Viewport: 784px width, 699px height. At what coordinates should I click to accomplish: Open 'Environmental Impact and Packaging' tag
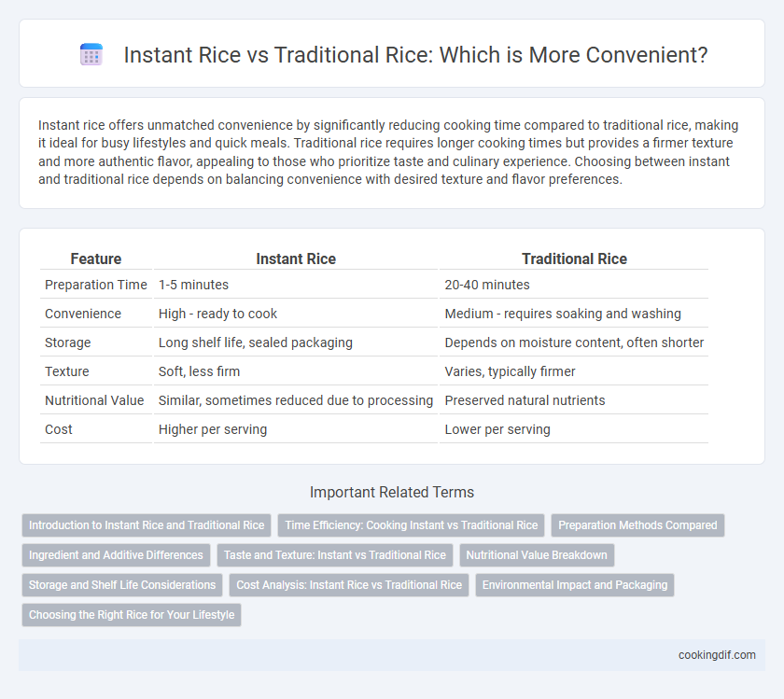pos(575,585)
